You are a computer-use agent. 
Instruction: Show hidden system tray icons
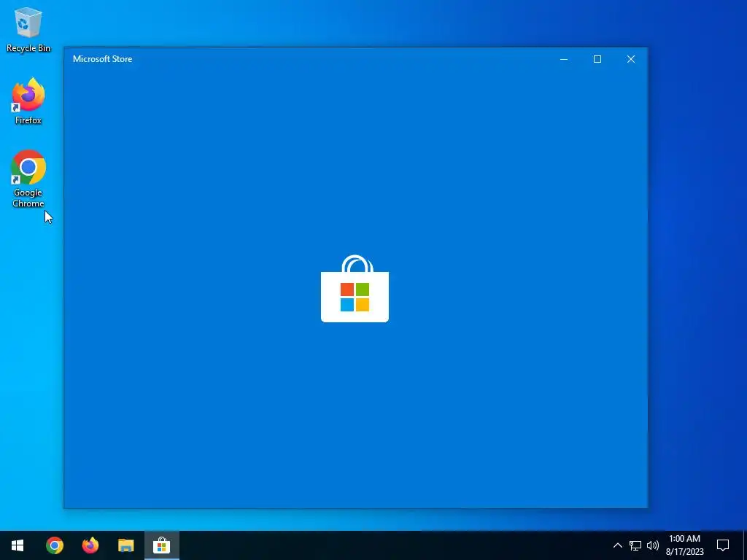click(x=617, y=545)
